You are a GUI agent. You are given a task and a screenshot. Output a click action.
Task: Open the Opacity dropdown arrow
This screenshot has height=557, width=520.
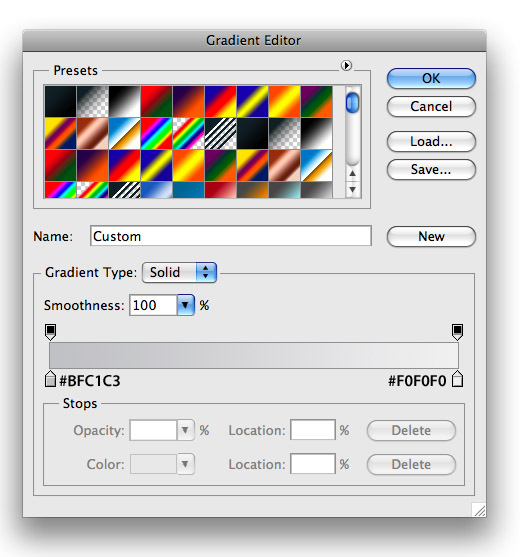185,430
